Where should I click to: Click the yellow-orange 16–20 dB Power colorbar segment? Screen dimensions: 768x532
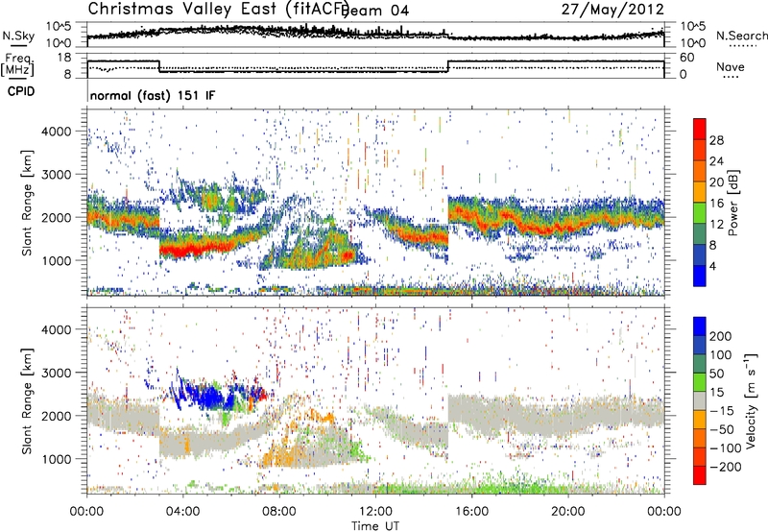700,192
